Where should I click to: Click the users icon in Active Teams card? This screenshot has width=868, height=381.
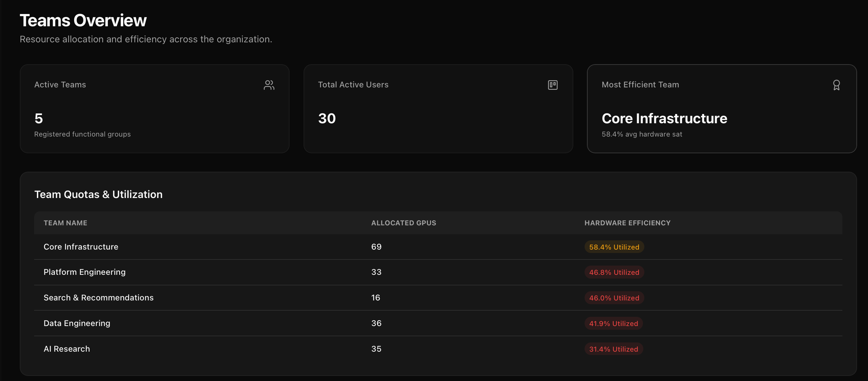click(269, 85)
